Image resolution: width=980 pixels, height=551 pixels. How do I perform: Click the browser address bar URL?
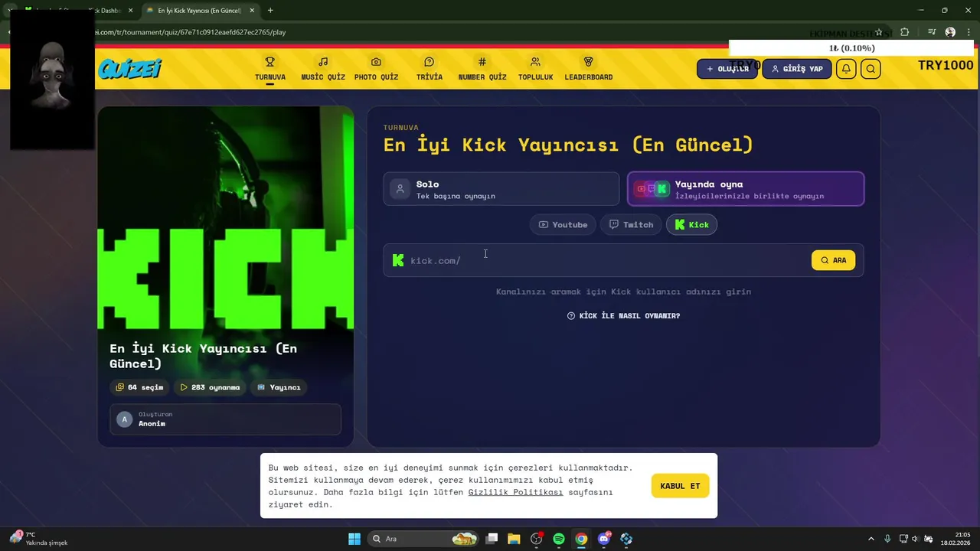[x=191, y=32]
